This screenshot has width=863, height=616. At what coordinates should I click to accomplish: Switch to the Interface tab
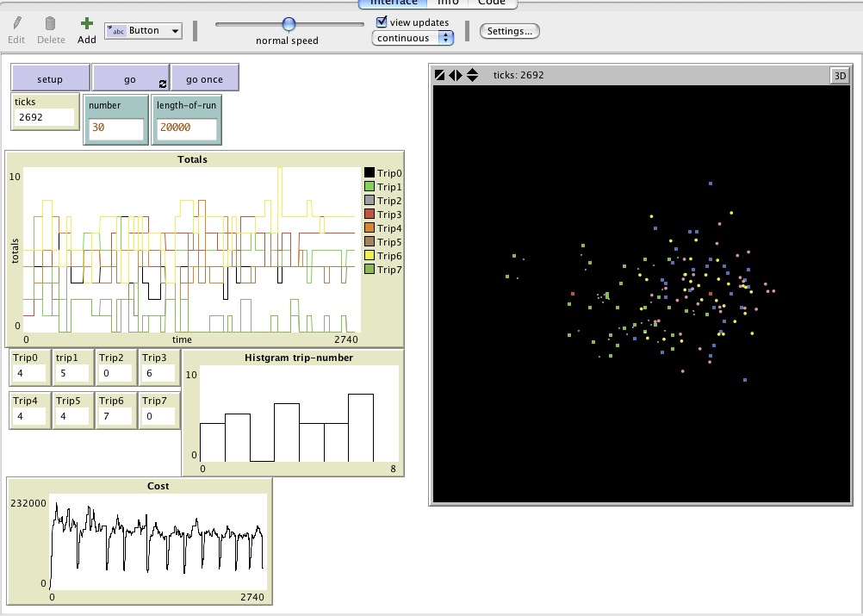click(x=393, y=3)
